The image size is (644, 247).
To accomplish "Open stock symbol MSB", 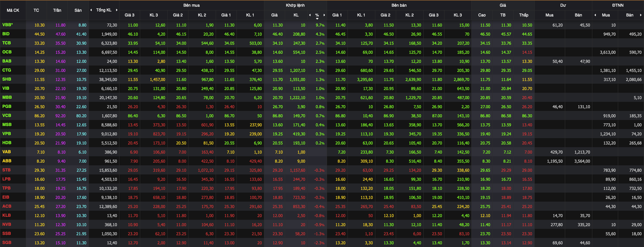I will coord(7,125).
